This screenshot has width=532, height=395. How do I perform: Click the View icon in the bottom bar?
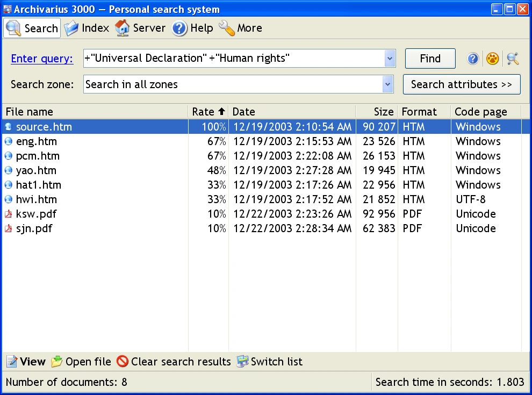pyautogui.click(x=11, y=362)
